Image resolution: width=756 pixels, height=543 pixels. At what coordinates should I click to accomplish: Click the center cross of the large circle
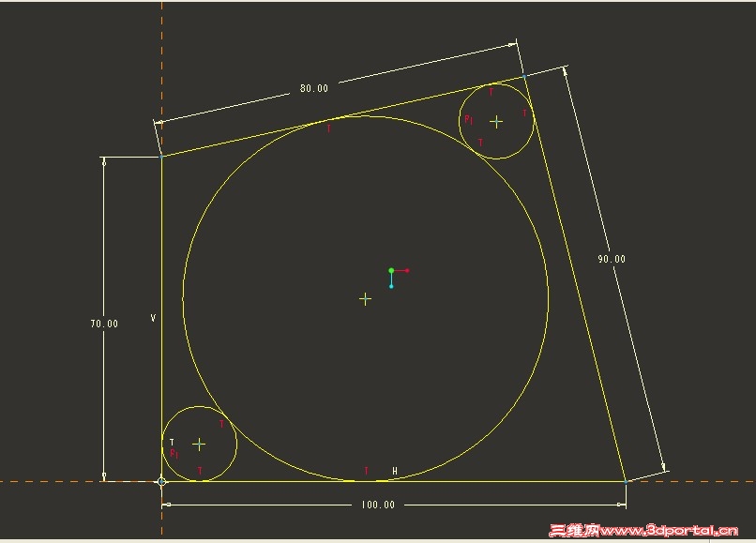tap(365, 298)
